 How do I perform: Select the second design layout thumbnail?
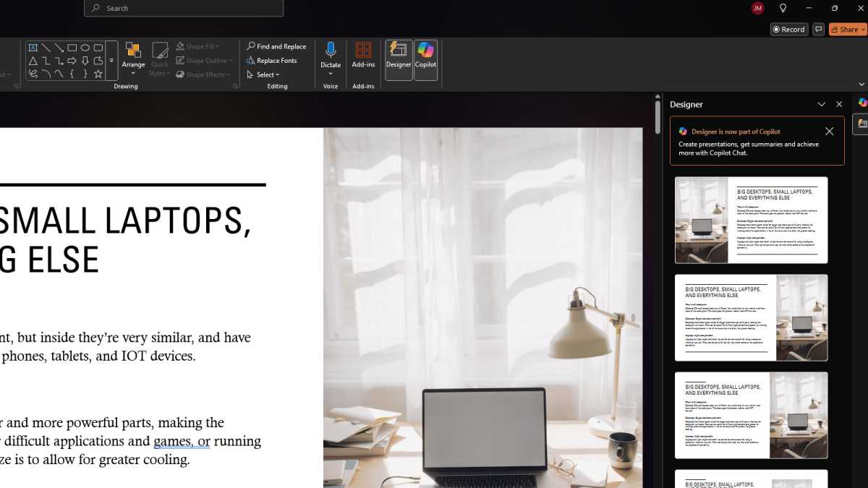pyautogui.click(x=751, y=318)
